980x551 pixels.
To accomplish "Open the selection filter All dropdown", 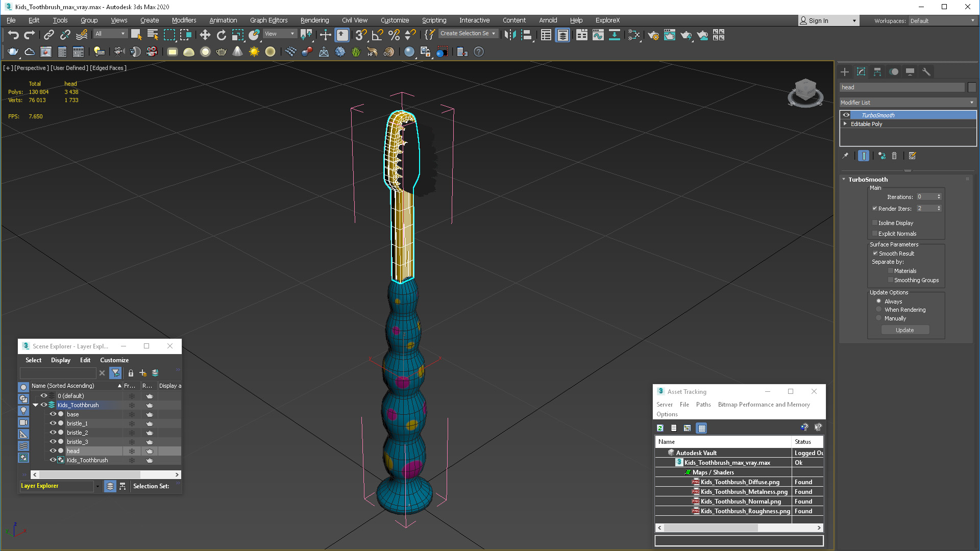I will coord(110,34).
